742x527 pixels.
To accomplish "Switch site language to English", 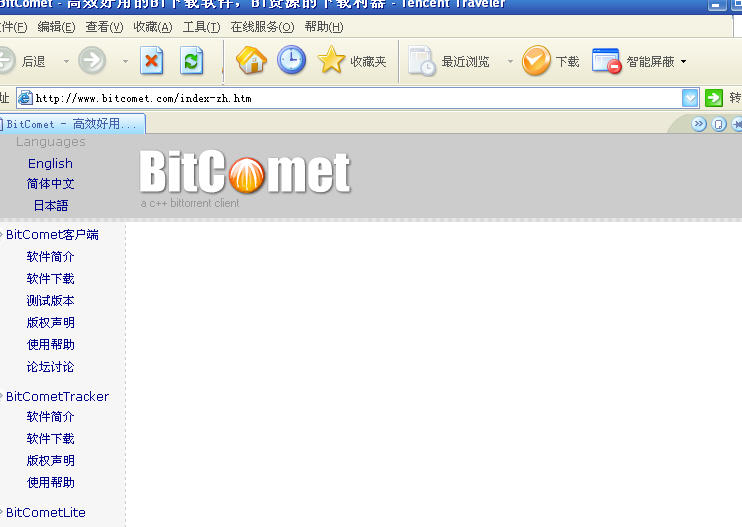I will point(50,163).
